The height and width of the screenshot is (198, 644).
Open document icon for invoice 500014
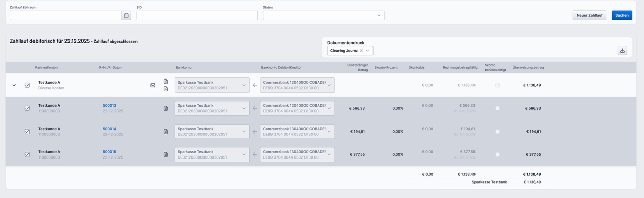tap(166, 132)
